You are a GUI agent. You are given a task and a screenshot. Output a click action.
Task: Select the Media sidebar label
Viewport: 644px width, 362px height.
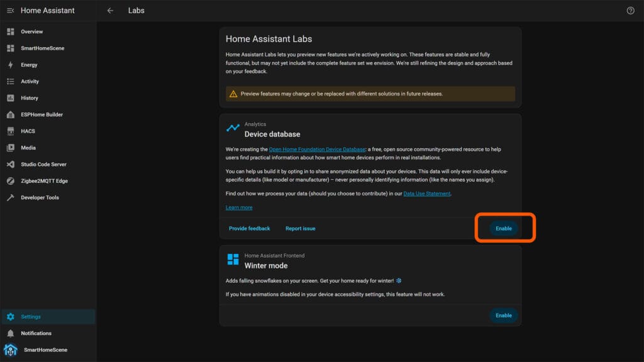click(28, 148)
